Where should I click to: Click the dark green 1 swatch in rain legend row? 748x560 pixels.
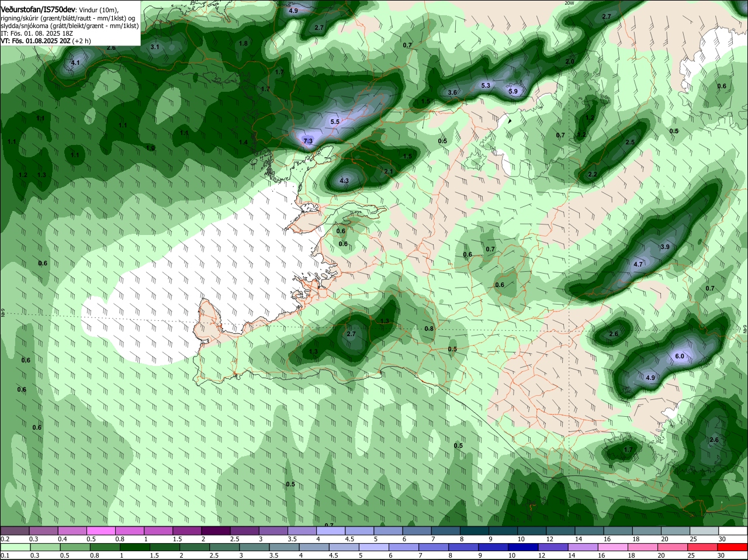click(135, 548)
